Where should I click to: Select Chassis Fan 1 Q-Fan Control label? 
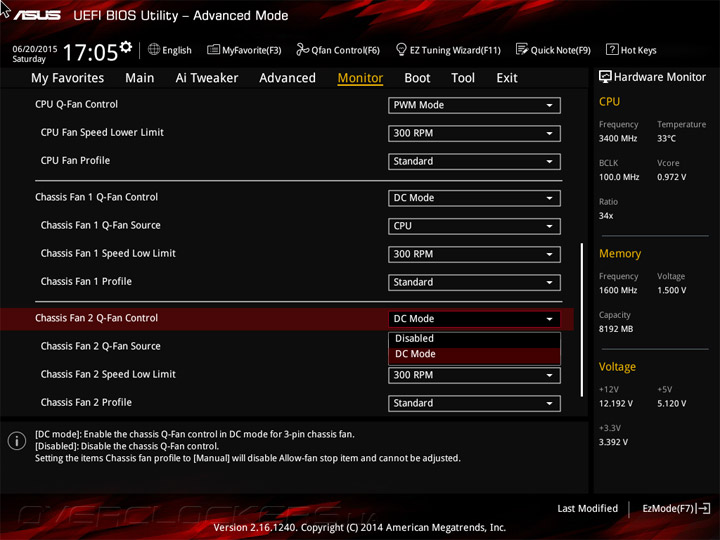click(96, 197)
